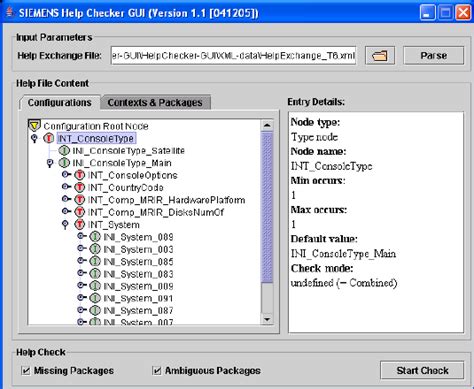The height and width of the screenshot is (389, 474).
Task: Expand the INI_System_085 tree node
Action: [x=82, y=261]
